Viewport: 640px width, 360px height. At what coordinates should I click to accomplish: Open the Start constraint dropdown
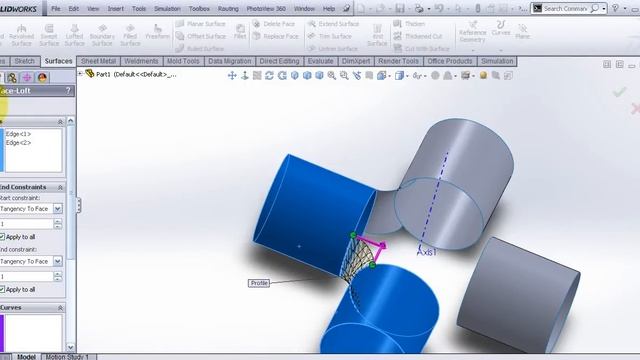tap(58, 209)
